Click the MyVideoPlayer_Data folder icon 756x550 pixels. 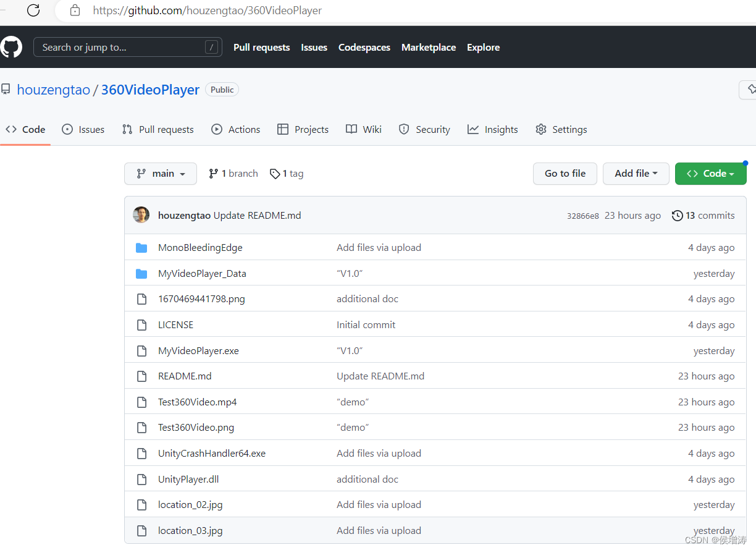141,274
